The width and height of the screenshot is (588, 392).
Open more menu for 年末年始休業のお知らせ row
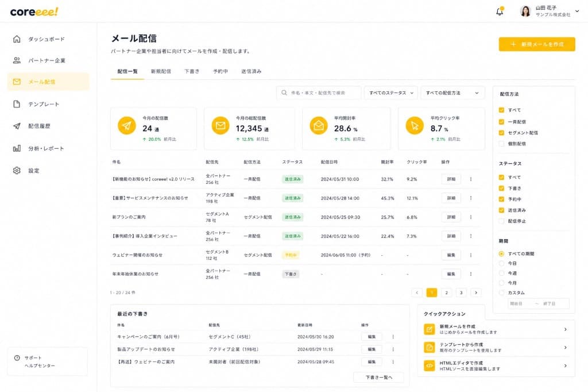(x=471, y=274)
